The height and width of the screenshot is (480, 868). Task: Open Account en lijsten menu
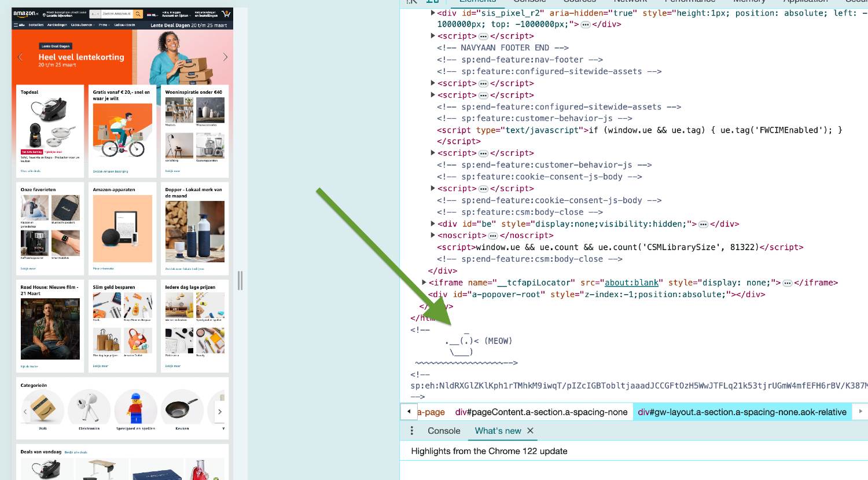click(x=176, y=14)
